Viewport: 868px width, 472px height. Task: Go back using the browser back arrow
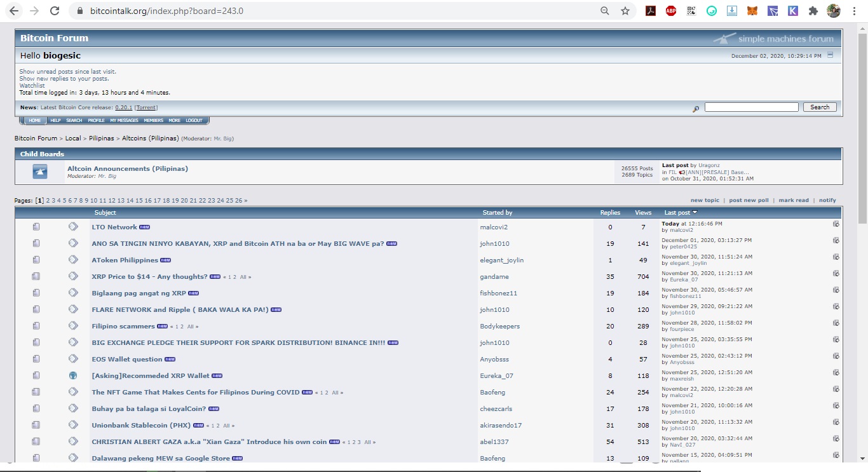pos(14,11)
